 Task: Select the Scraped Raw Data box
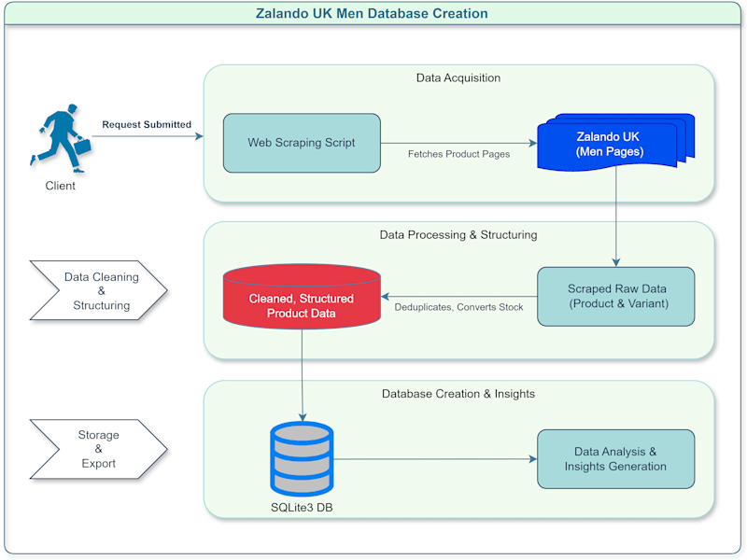(x=616, y=296)
